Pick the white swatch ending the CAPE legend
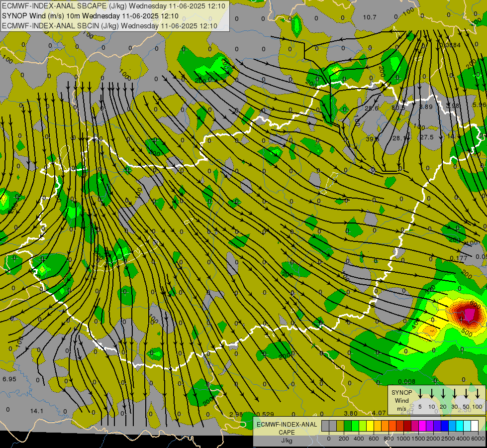 click(x=474, y=426)
